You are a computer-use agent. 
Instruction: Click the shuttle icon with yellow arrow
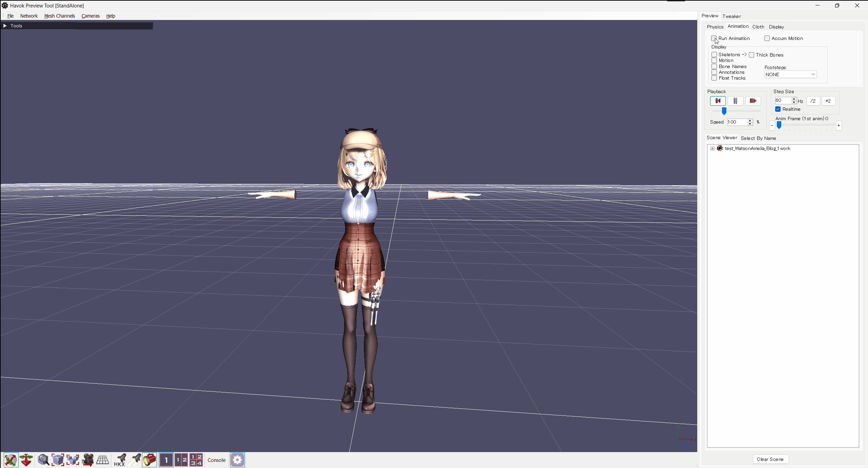[135, 460]
